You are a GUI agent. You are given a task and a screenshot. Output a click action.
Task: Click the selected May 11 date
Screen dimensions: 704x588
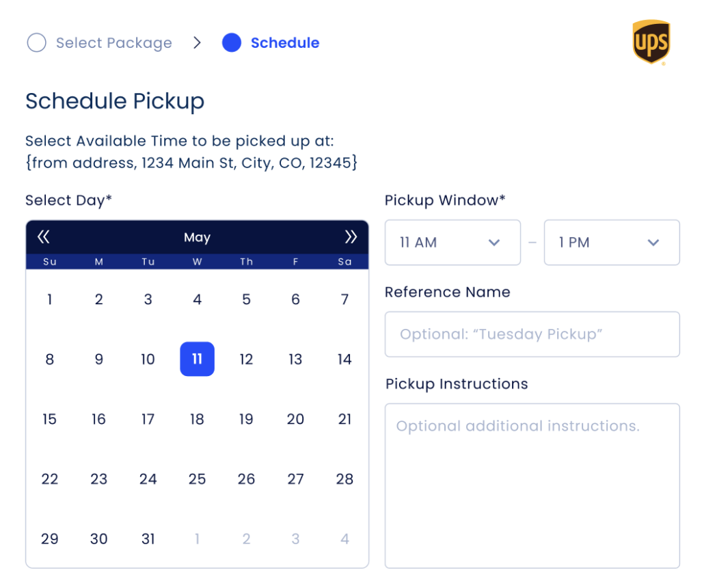pos(197,359)
